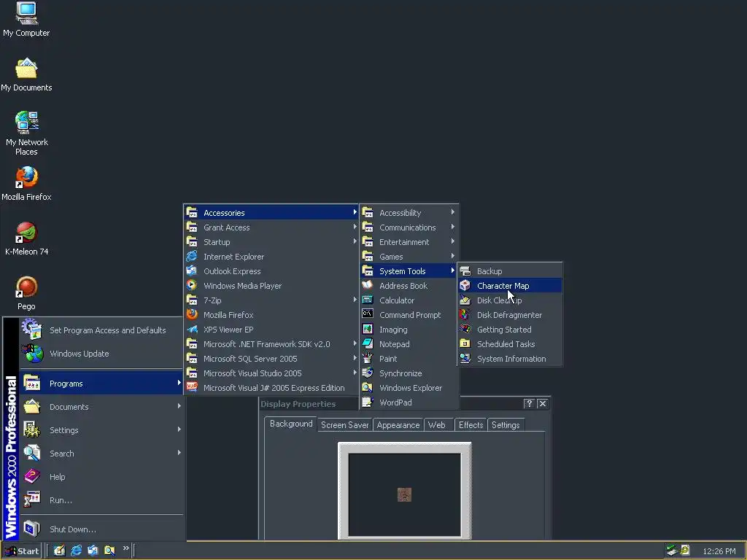The width and height of the screenshot is (747, 560).
Task: Click the Outlook Express icon in Programs
Action: click(x=192, y=271)
